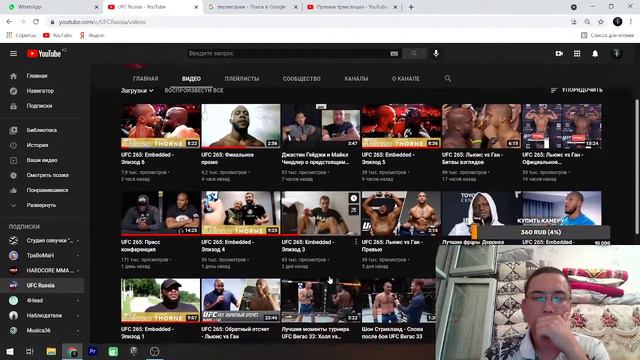The image size is (640, 360).
Task: Activate voice search microphone
Action: [436, 53]
